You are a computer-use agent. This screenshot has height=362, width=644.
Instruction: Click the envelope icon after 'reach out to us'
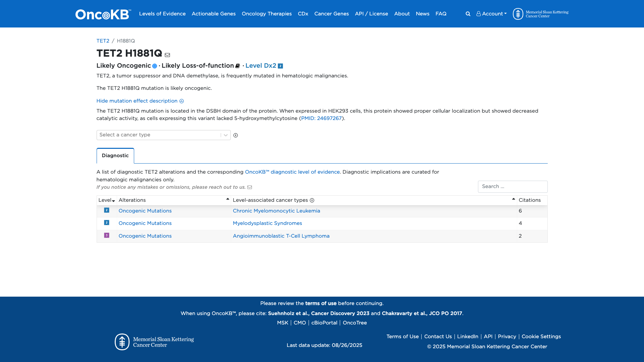[x=250, y=187]
